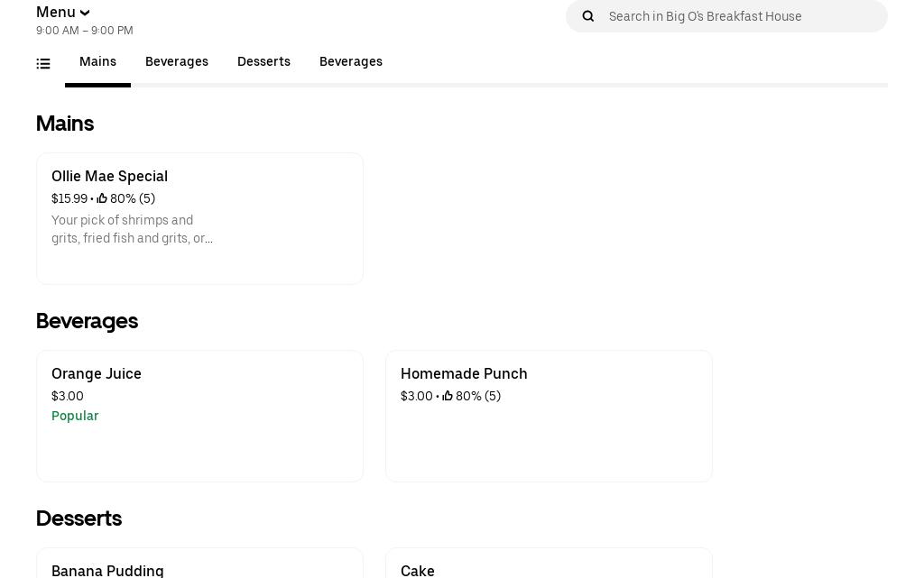The image size is (924, 578).
Task: Click thumbs-up icon on Ollie Mae Special
Action: point(102,199)
